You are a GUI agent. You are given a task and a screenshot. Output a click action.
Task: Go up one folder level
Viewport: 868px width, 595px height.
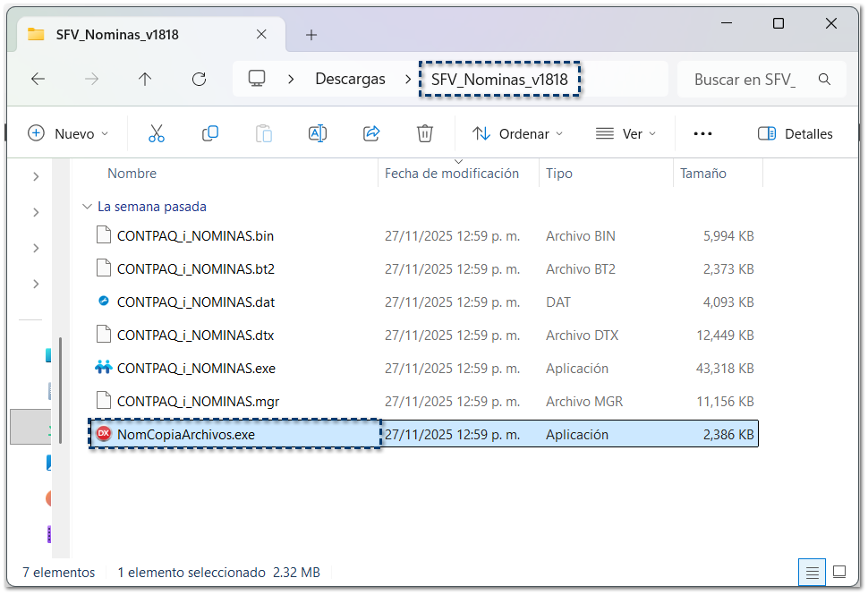coord(145,79)
